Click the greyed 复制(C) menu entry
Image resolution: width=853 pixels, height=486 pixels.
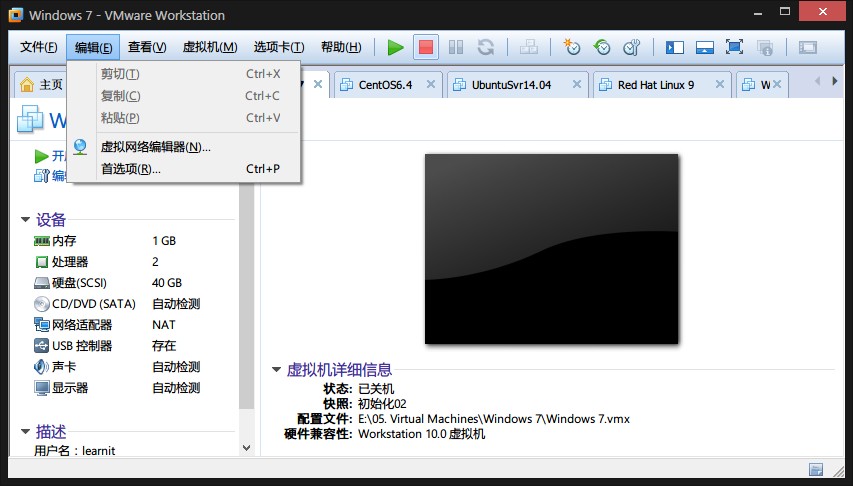[x=183, y=96]
